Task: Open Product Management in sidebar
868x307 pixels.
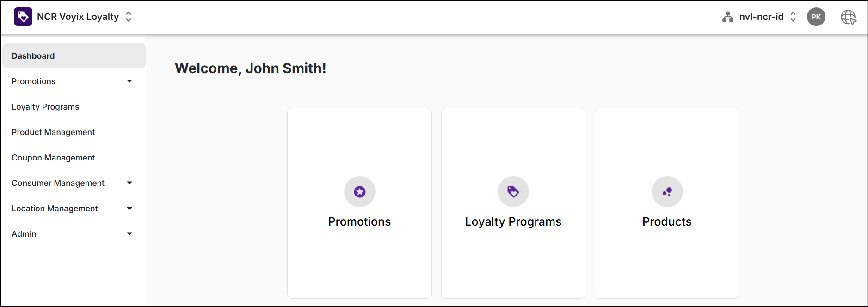Action: (x=53, y=132)
